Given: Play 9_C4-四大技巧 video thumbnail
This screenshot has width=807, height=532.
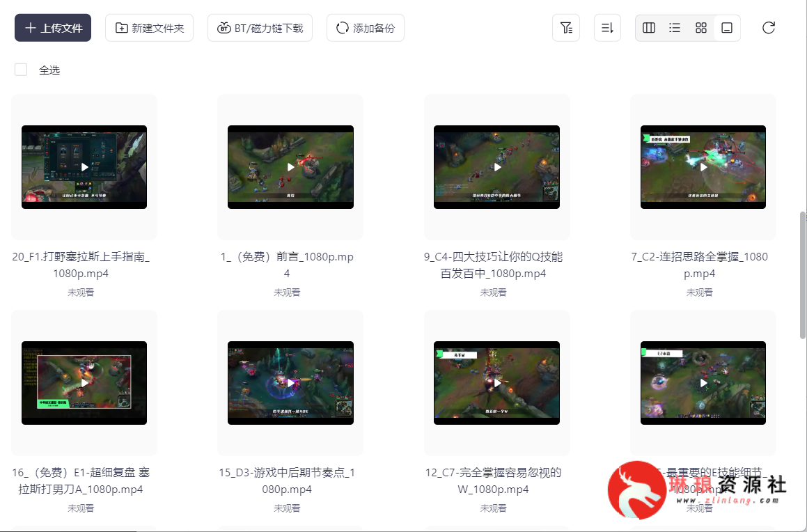Looking at the screenshot, I should pyautogui.click(x=496, y=166).
